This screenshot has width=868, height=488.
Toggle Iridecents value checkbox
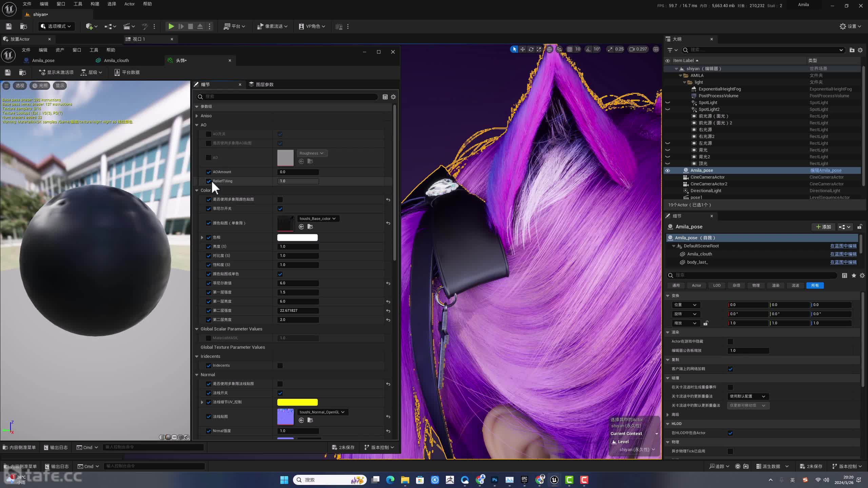(x=280, y=366)
